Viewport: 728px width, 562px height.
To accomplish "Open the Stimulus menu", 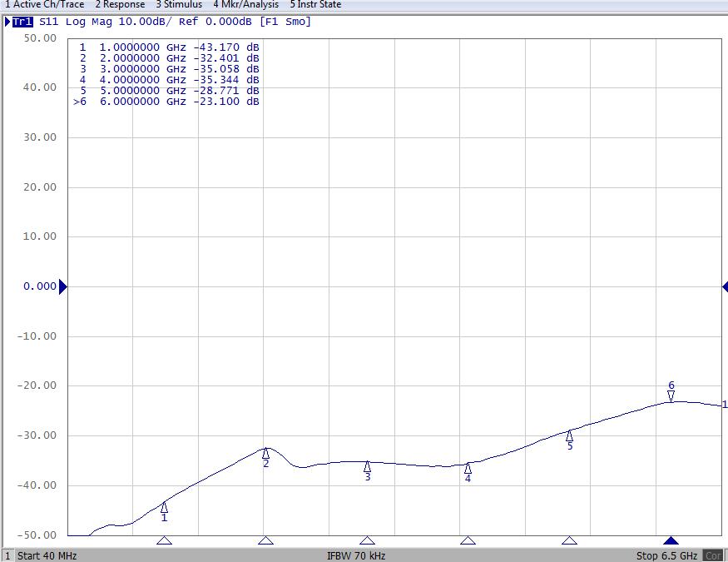I will point(178,4).
